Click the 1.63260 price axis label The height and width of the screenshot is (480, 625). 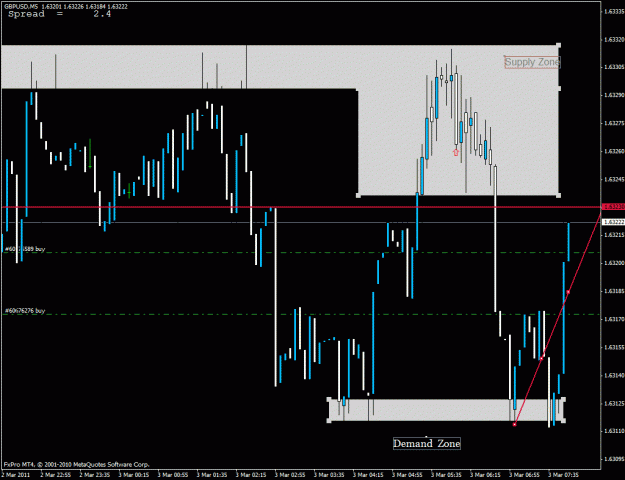tap(614, 151)
